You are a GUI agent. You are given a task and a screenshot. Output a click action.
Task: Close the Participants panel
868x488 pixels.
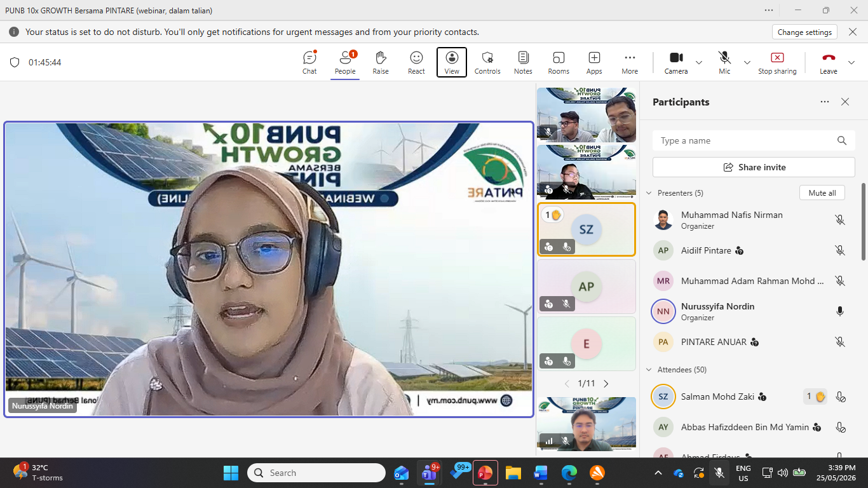[845, 102]
